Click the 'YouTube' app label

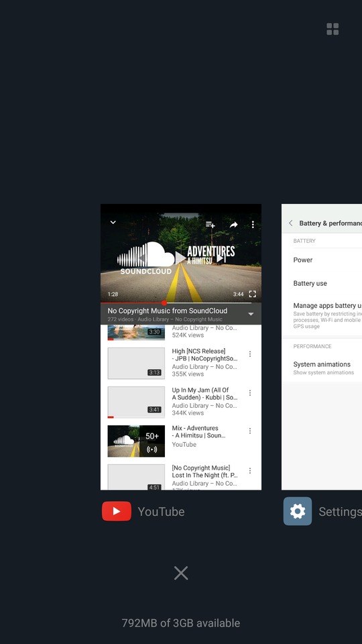coord(162,512)
